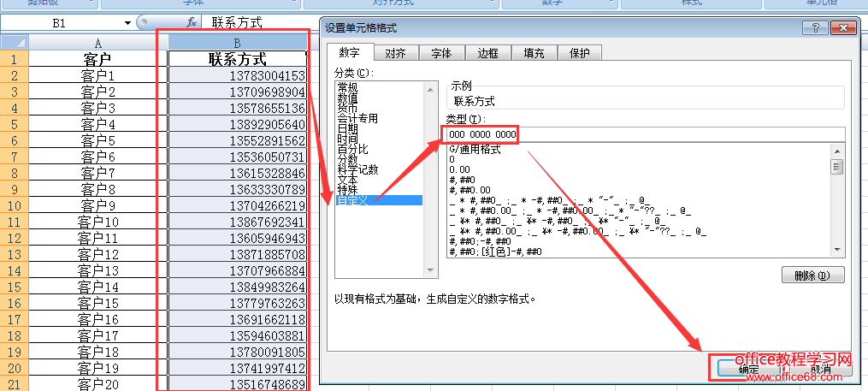
Task: Open the 边框 tab
Action: (x=487, y=53)
